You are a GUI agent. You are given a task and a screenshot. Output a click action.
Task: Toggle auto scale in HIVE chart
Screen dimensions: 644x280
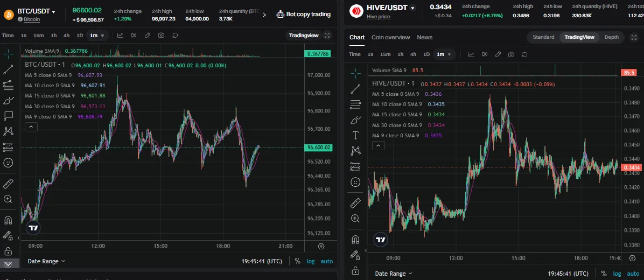tap(633, 274)
